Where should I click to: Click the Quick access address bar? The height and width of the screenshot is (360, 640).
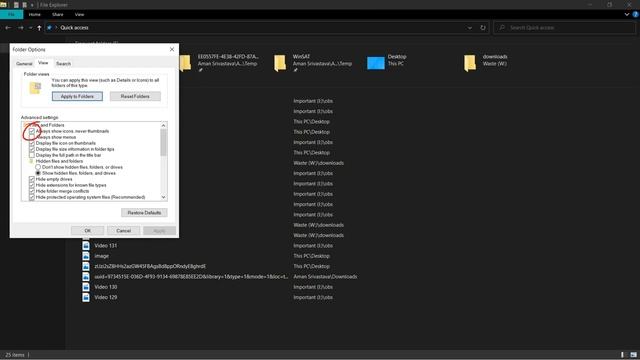(261, 28)
